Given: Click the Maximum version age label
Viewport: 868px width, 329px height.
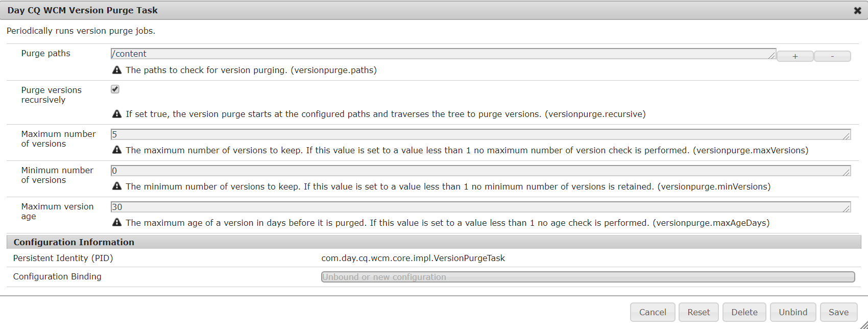Looking at the screenshot, I should tap(57, 212).
